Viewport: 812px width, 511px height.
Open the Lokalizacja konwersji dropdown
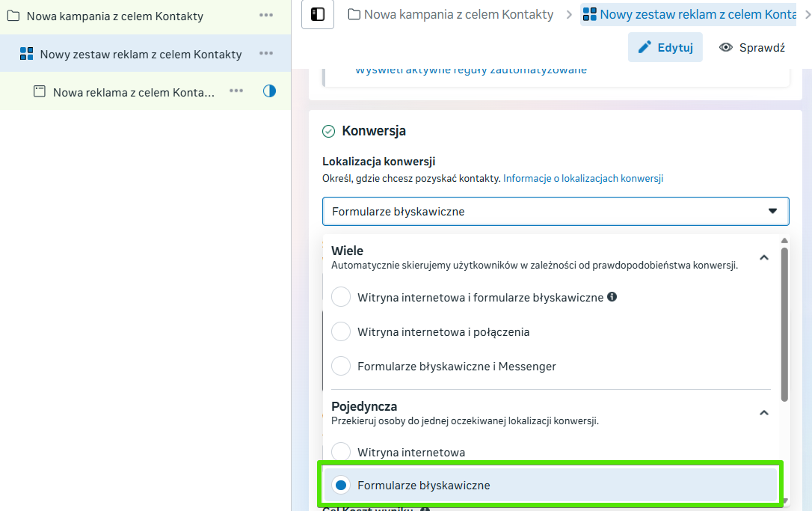coord(555,212)
